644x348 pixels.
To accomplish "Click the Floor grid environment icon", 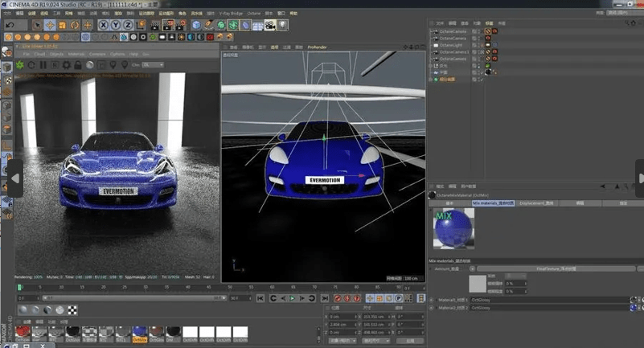I will [257, 26].
